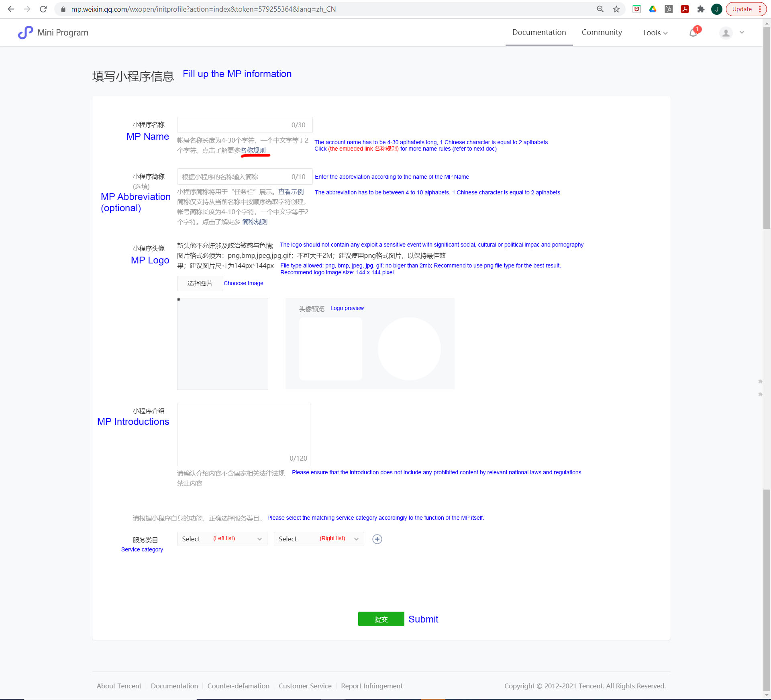
Task: Click the zoom magnifier icon in address bar
Action: [x=600, y=9]
